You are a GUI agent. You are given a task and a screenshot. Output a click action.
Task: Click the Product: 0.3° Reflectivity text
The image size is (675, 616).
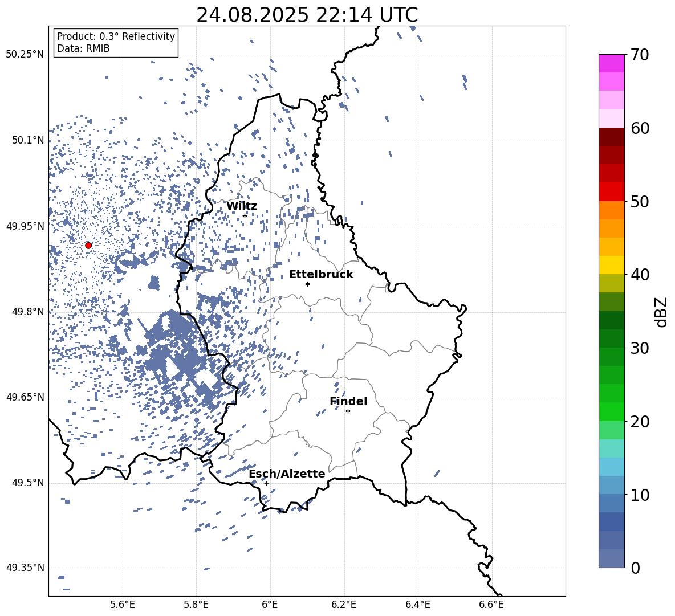tap(116, 36)
